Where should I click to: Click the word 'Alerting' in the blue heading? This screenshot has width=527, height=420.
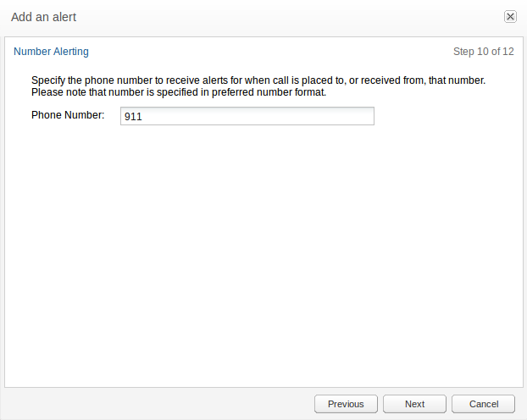71,52
